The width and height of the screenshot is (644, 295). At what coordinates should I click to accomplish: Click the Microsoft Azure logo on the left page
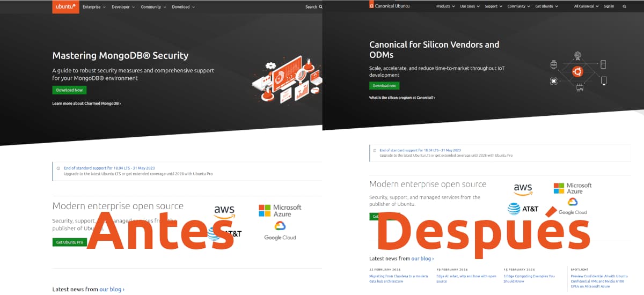click(280, 210)
